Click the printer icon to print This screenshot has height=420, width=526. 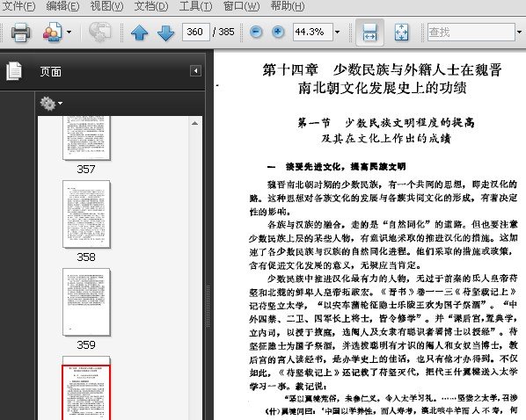pyautogui.click(x=21, y=32)
